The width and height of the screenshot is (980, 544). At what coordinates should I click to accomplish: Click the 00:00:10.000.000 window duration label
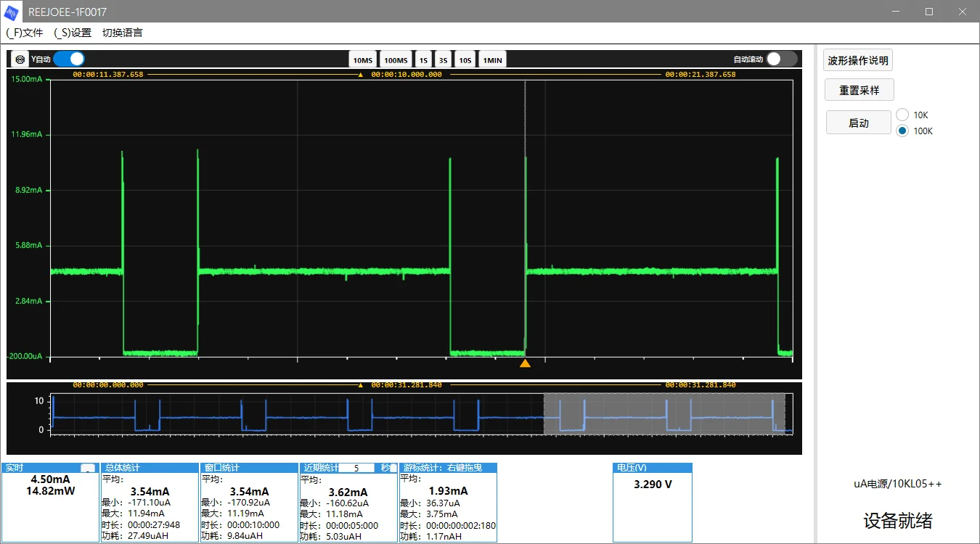click(x=407, y=75)
